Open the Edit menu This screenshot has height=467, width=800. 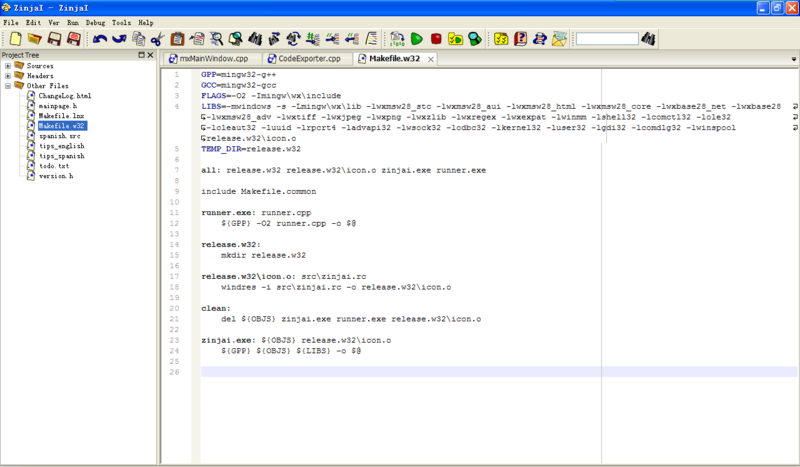(x=33, y=22)
